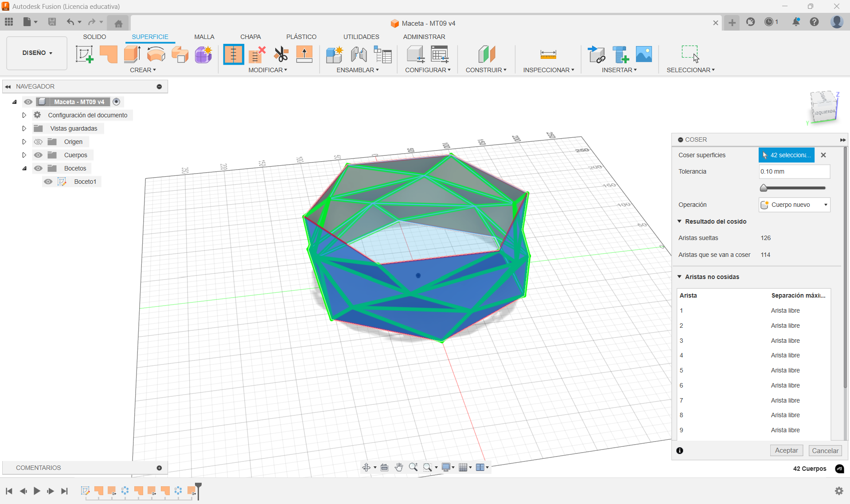This screenshot has width=850, height=504.
Task: Open a new design tab
Action: coord(732,23)
